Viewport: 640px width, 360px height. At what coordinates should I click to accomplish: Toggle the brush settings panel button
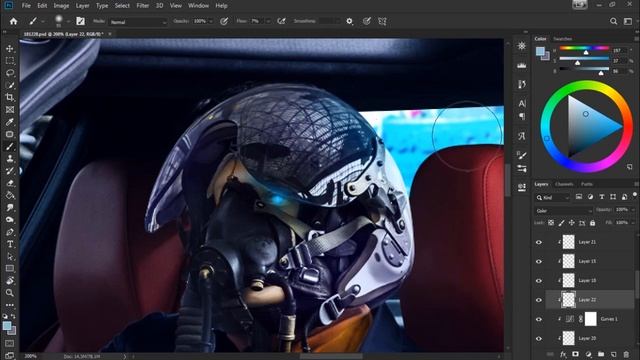(x=80, y=21)
